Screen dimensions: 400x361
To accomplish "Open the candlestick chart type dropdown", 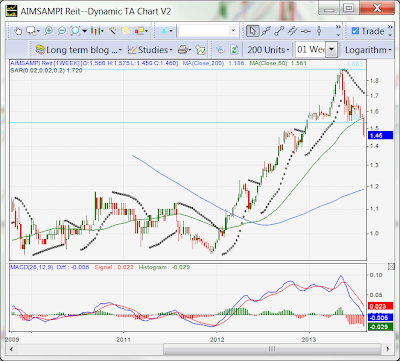I will (97, 31).
